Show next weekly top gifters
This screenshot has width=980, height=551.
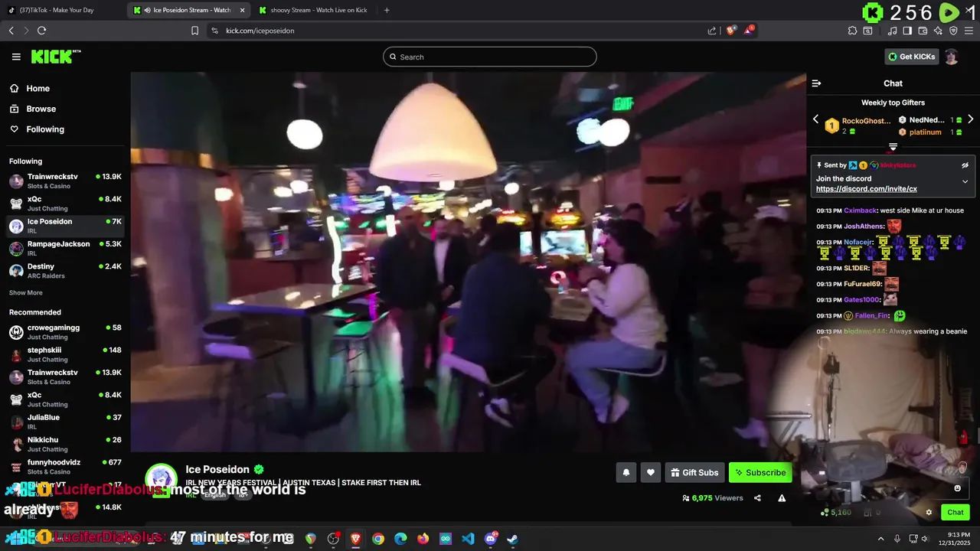pos(970,119)
